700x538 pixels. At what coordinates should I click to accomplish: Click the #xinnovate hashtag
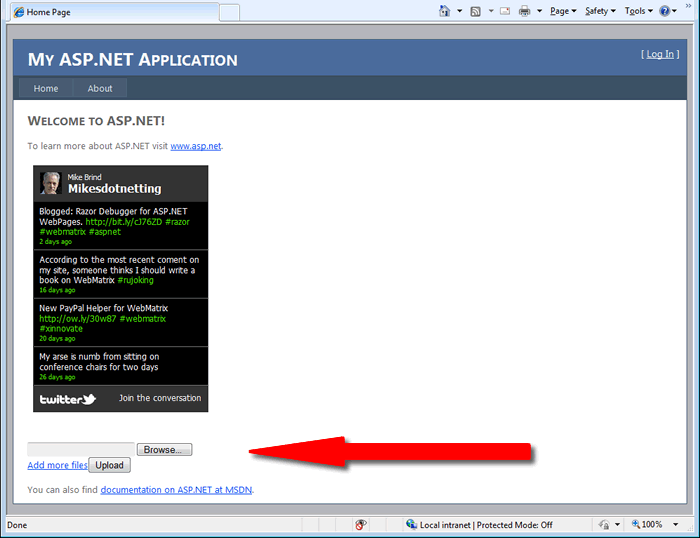click(61, 329)
